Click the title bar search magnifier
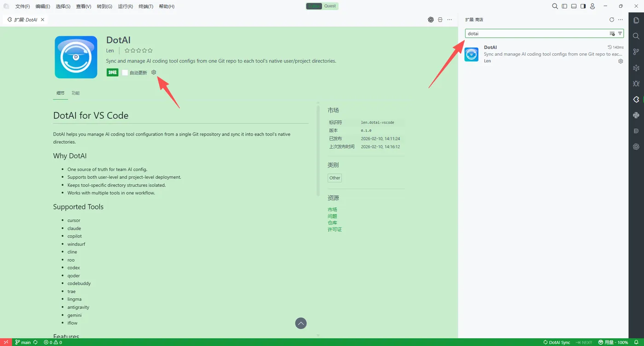 555,6
